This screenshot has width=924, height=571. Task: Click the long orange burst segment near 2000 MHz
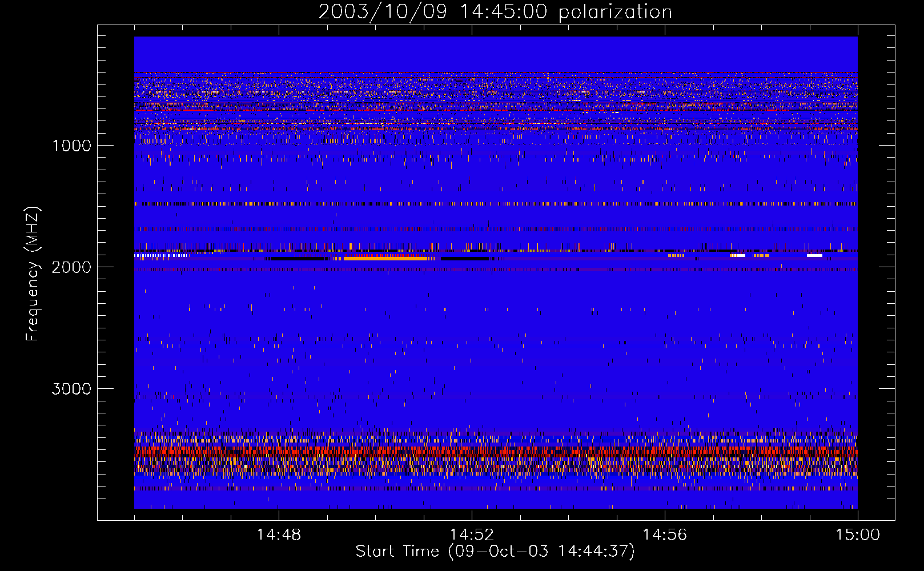pyautogui.click(x=386, y=258)
